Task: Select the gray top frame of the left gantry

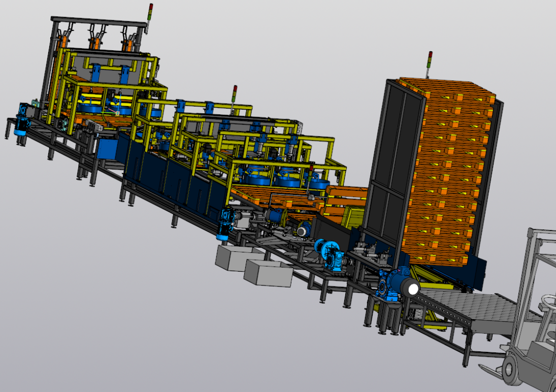Action: coord(96,22)
